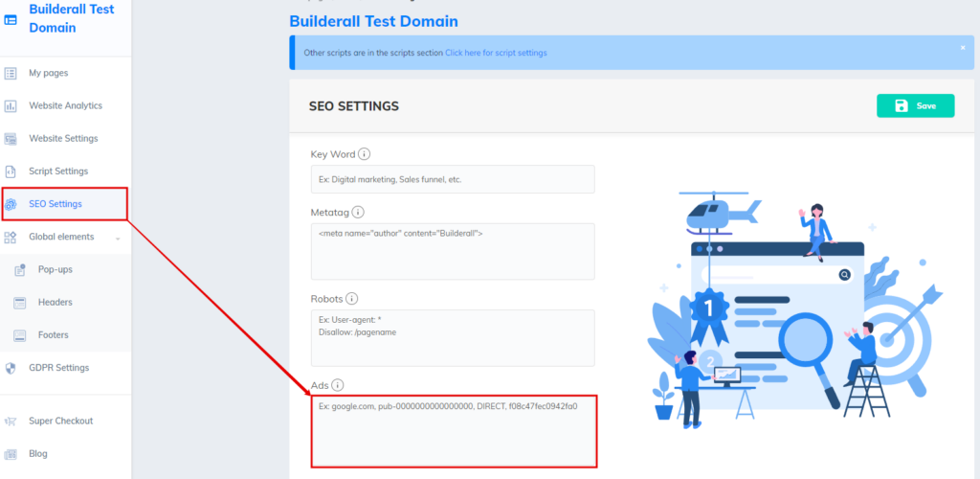Focus the Key Word input field
The width and height of the screenshot is (980, 479).
point(453,179)
